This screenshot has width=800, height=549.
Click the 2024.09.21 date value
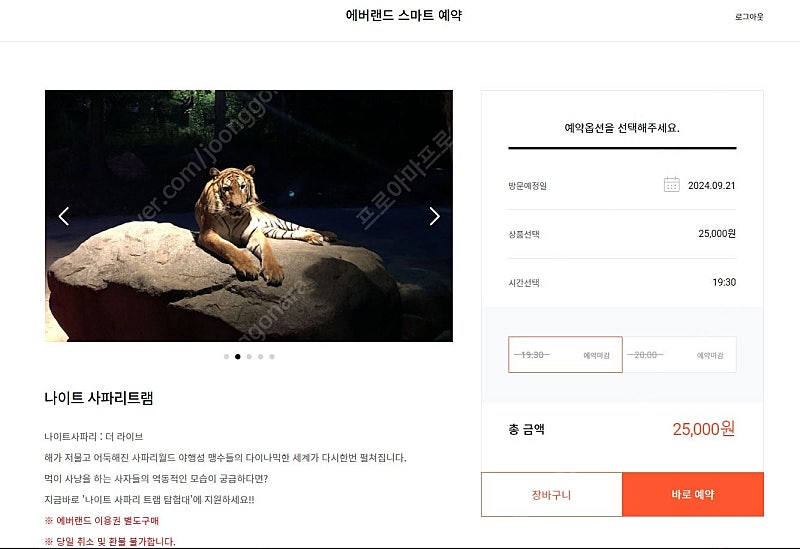pos(712,186)
